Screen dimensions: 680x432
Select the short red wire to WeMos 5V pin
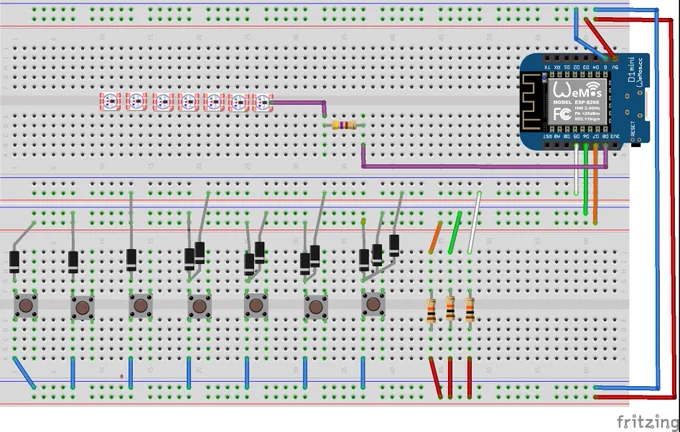coord(600,38)
